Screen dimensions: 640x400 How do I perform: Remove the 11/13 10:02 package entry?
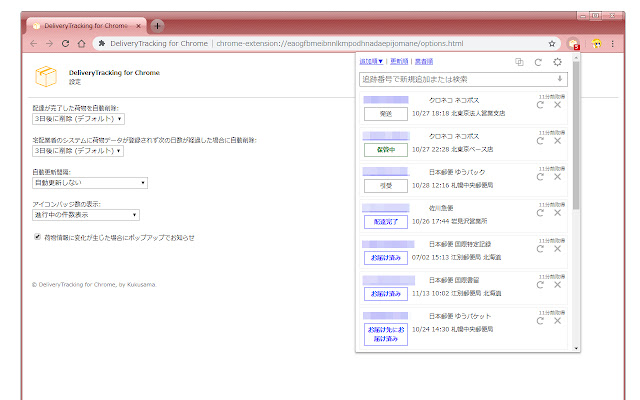tap(558, 284)
